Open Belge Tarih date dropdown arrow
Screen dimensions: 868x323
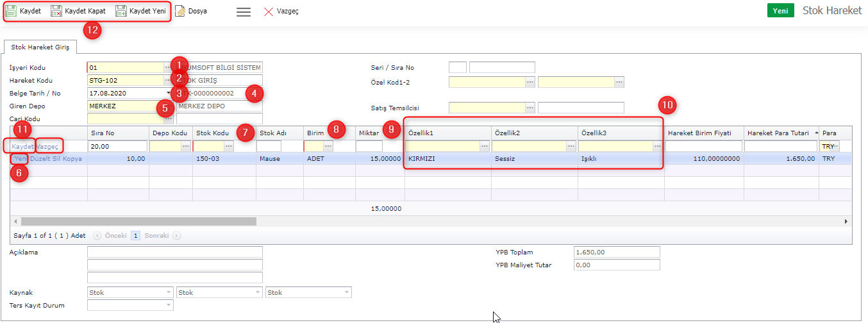point(169,93)
